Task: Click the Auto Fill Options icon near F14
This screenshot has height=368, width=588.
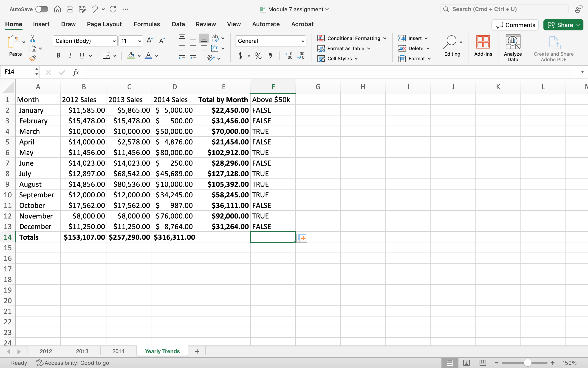Action: coord(302,238)
